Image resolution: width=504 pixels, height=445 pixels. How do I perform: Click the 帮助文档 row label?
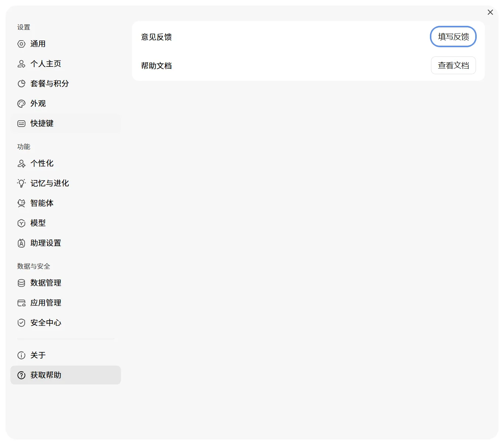point(156,66)
